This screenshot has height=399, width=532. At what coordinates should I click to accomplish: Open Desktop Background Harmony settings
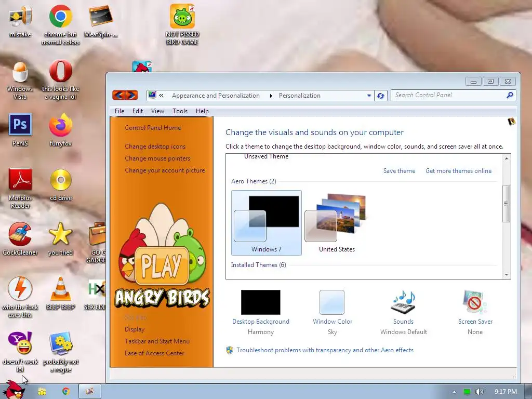[x=261, y=312]
